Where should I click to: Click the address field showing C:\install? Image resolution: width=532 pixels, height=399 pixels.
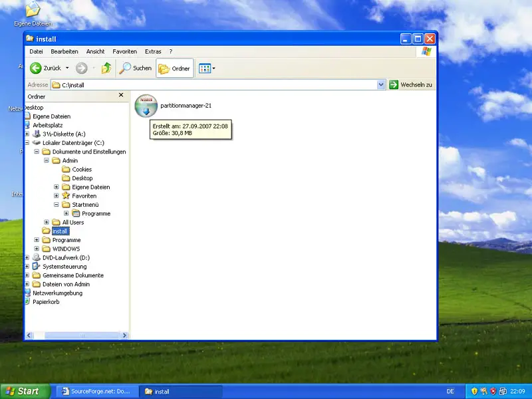point(214,85)
